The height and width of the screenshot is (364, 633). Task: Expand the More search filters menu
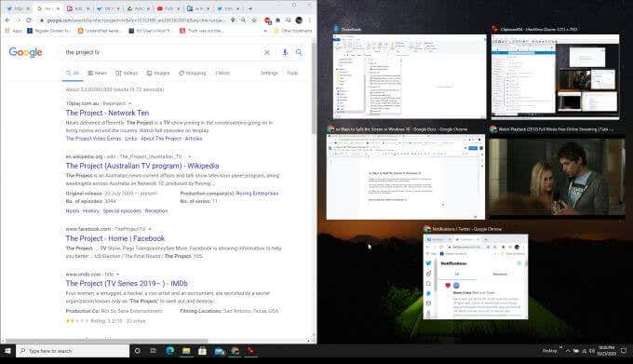click(x=222, y=73)
